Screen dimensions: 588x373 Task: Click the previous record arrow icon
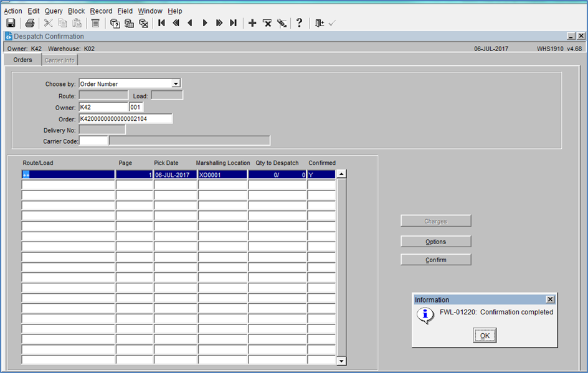coord(190,23)
